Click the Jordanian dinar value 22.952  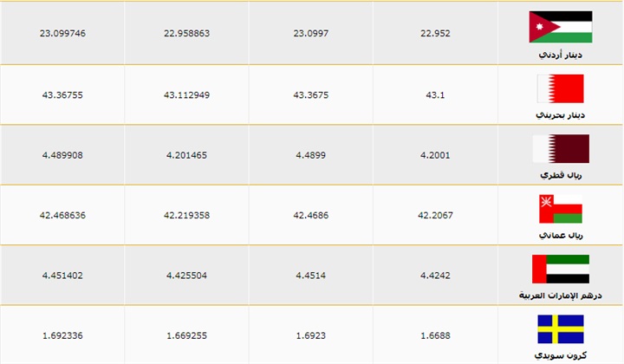(x=437, y=34)
